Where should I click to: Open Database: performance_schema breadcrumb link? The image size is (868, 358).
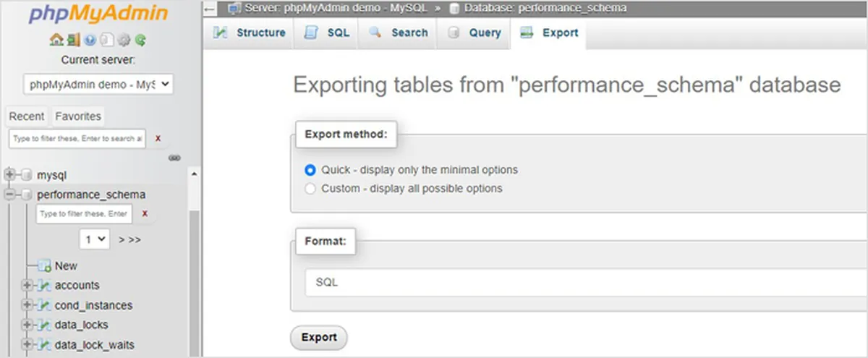coord(544,9)
